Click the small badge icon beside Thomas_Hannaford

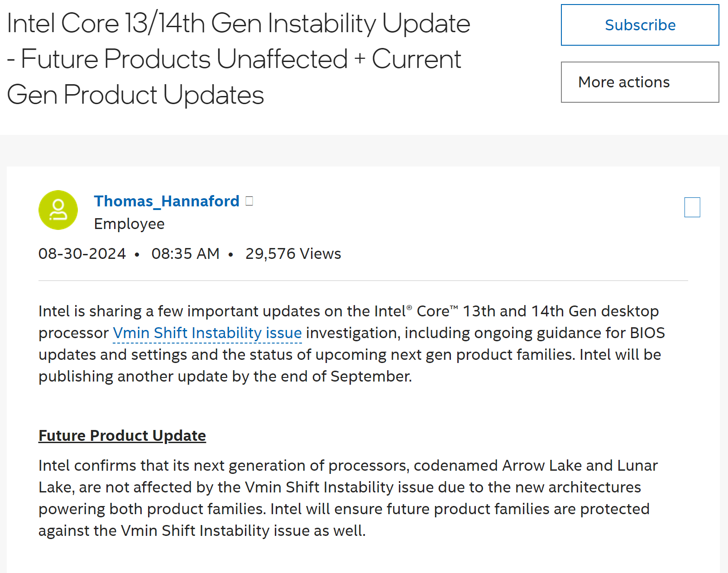pos(249,201)
